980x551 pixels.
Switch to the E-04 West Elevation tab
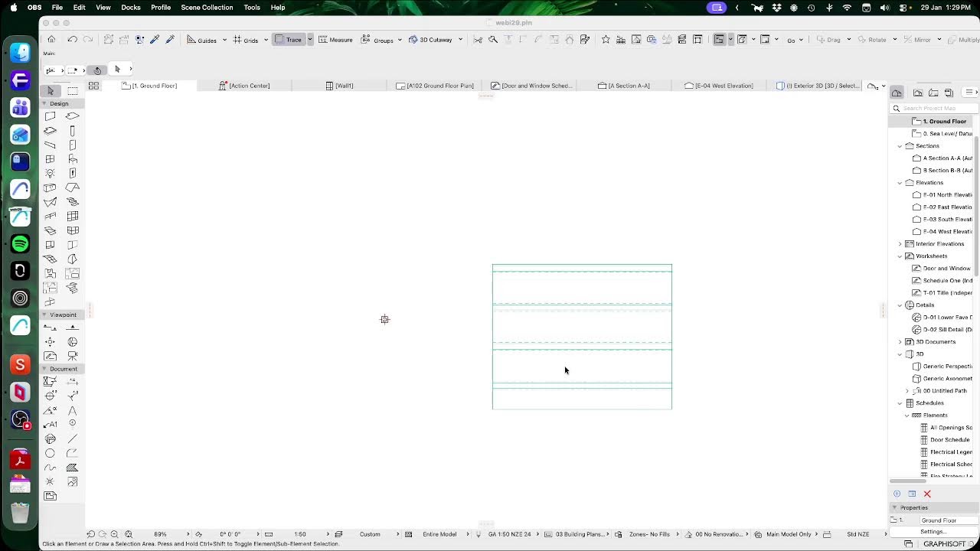click(719, 86)
